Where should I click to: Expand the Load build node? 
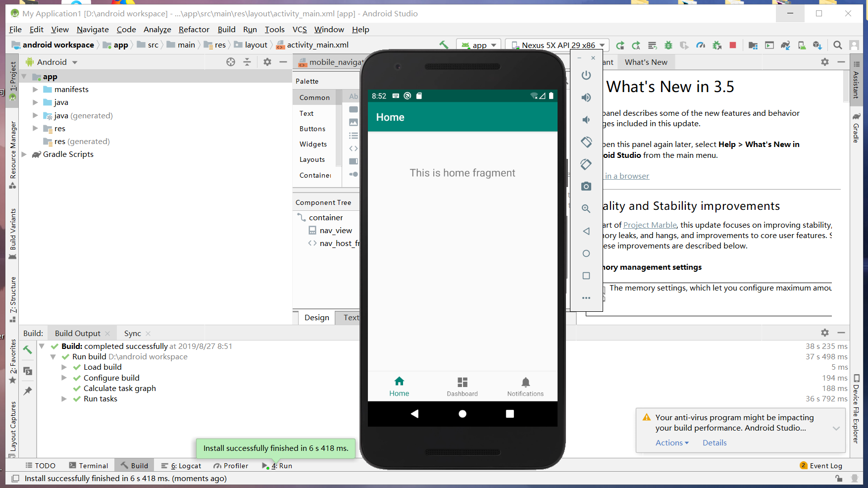coord(64,367)
